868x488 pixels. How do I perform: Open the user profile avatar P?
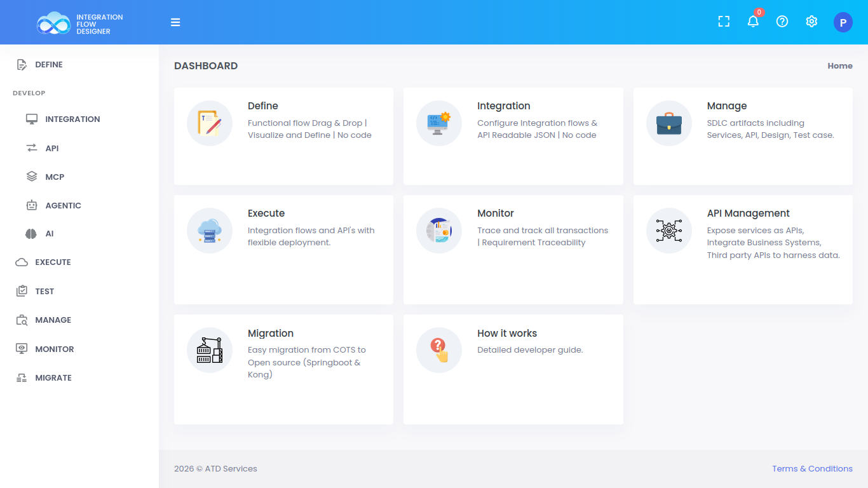tap(843, 22)
